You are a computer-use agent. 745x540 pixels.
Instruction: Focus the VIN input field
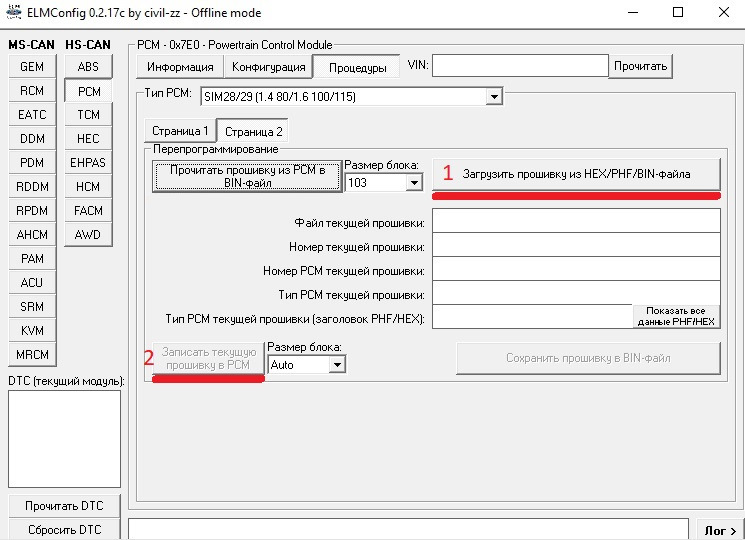(x=520, y=66)
